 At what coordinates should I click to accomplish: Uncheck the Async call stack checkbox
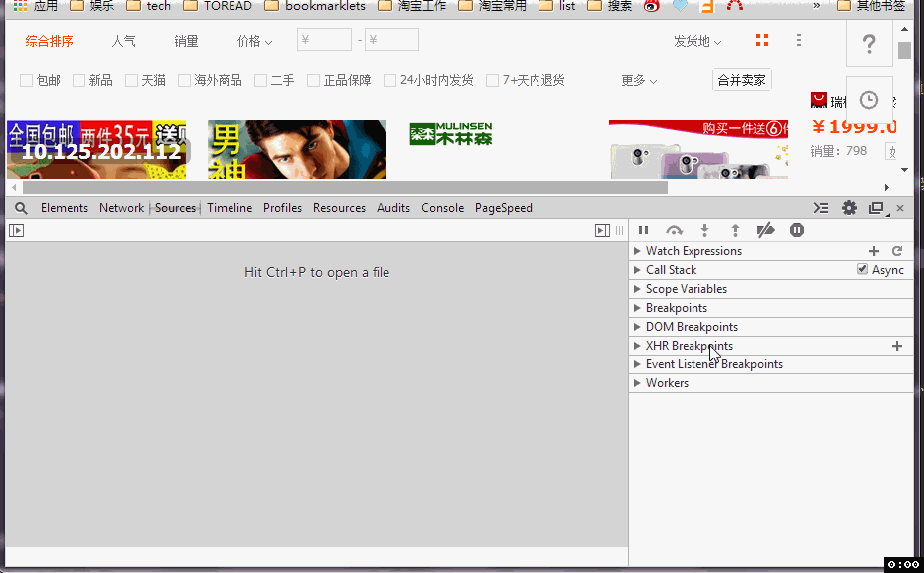(862, 270)
